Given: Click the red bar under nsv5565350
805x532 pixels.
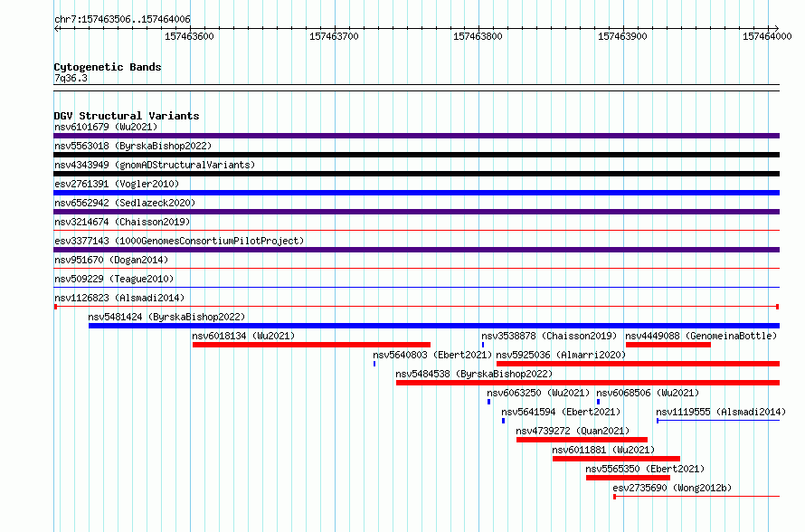Looking at the screenshot, I should 628,478.
